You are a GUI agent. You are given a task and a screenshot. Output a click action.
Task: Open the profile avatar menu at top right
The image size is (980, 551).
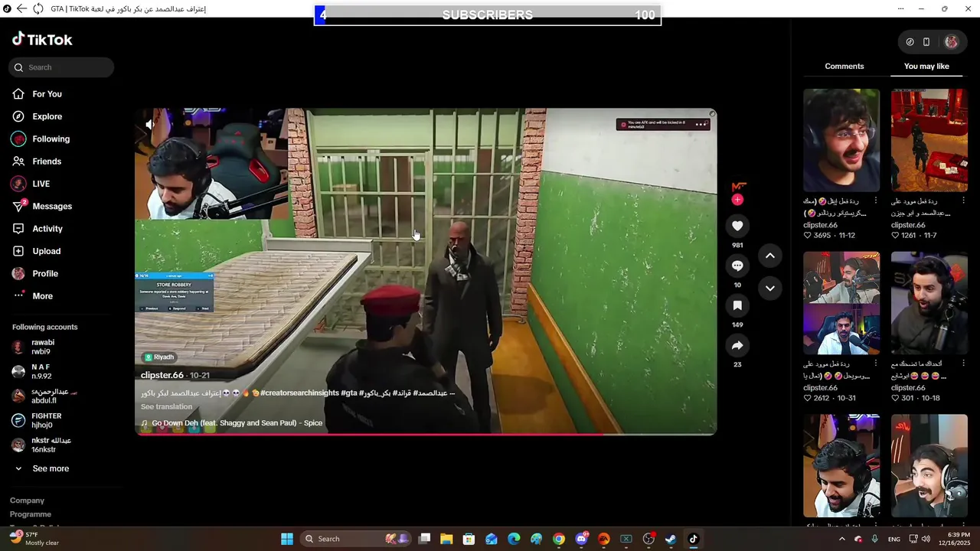pos(952,42)
